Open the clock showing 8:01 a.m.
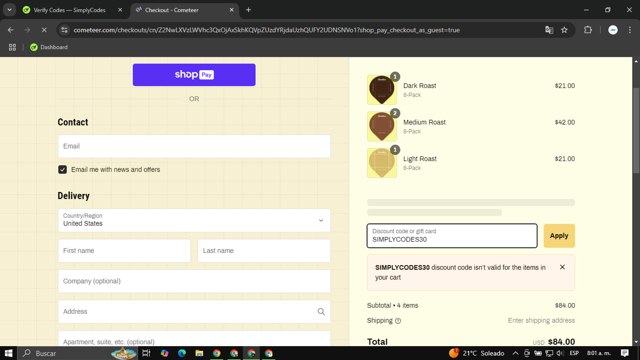The width and height of the screenshot is (640, 360). [x=599, y=353]
